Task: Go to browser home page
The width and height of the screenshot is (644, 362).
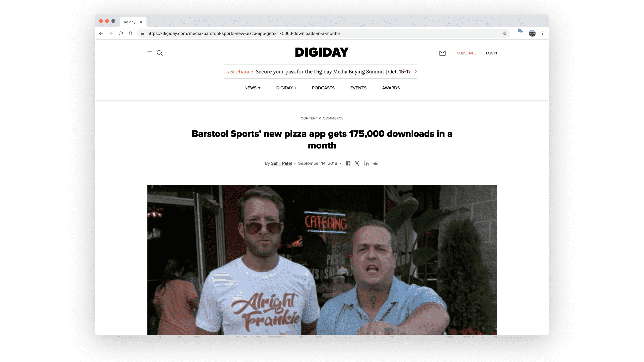Action: 130,33
